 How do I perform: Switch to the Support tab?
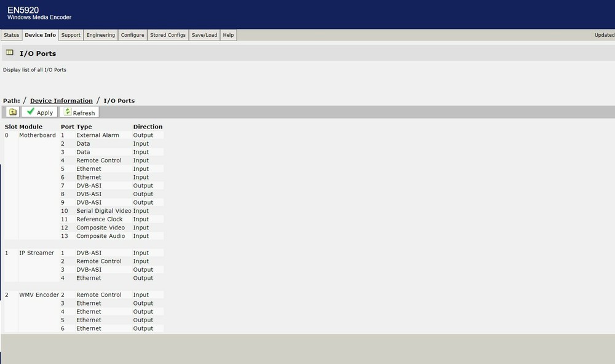pos(71,35)
